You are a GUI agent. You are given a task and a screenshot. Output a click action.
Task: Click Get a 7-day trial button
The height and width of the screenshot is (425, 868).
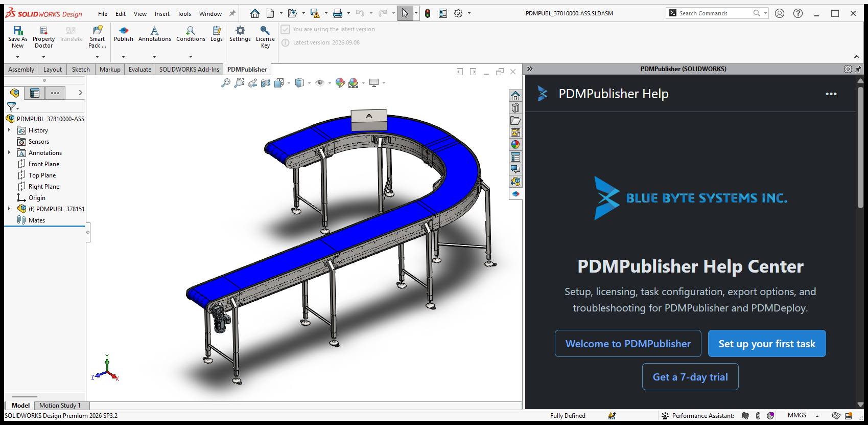pyautogui.click(x=690, y=377)
